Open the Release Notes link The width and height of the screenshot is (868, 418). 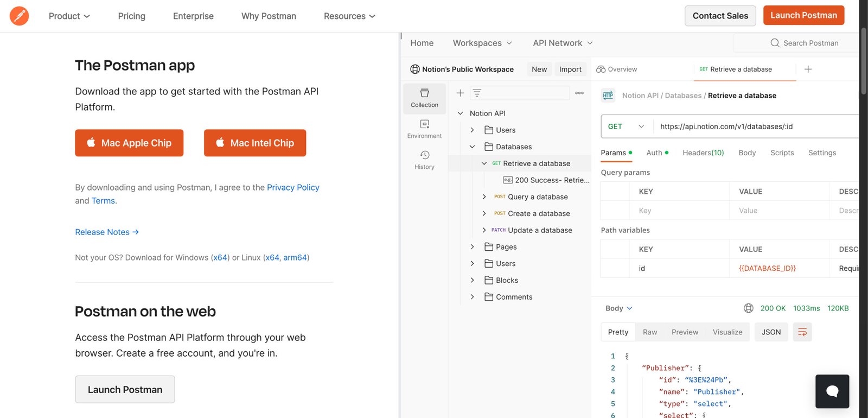coord(107,232)
